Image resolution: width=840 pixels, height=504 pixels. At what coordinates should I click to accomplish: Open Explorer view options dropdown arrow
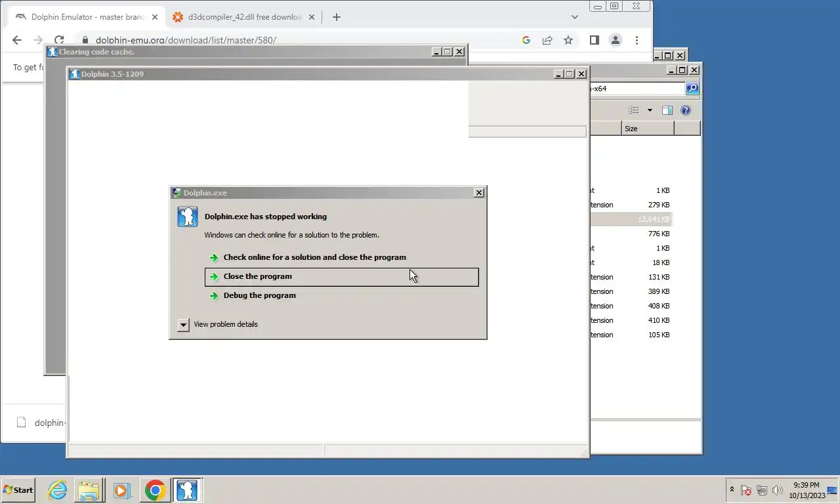[x=650, y=110]
